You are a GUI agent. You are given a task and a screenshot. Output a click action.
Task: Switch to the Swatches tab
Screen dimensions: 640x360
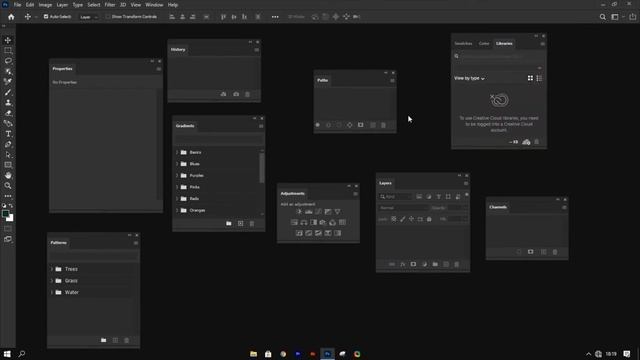[x=463, y=44]
